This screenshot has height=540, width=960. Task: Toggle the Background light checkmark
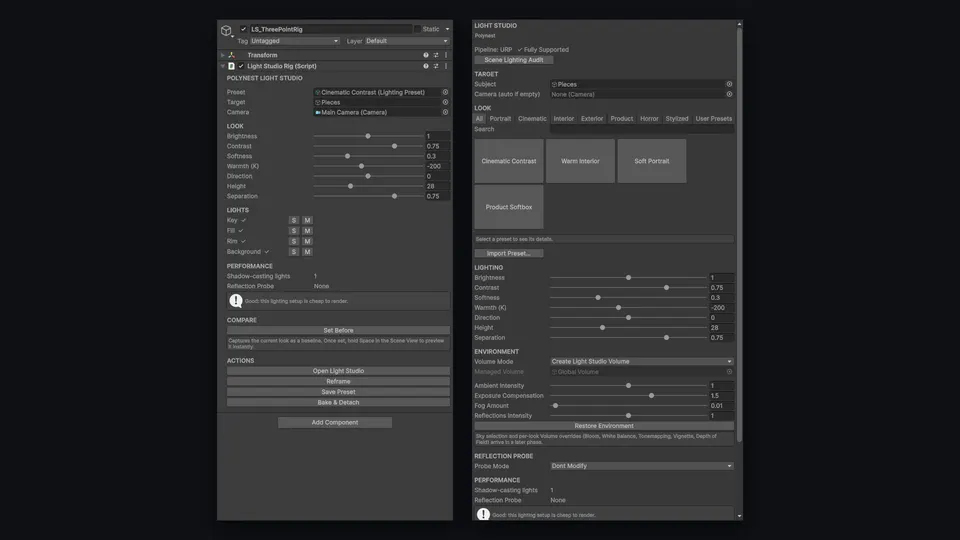pos(266,252)
